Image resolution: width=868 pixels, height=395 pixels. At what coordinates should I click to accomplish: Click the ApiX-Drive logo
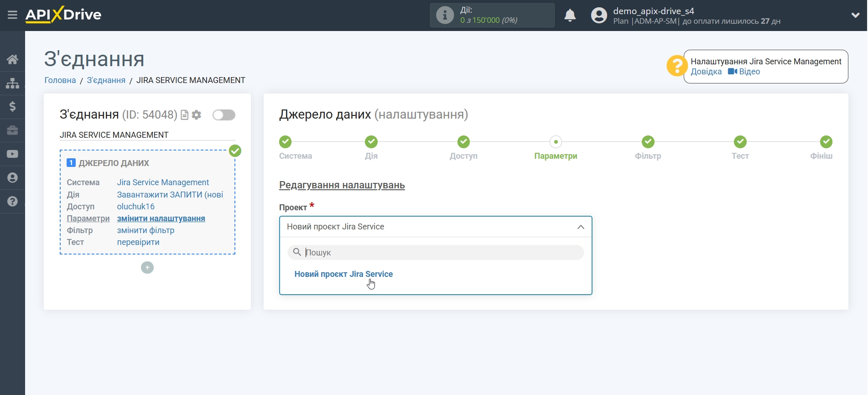coord(63,15)
